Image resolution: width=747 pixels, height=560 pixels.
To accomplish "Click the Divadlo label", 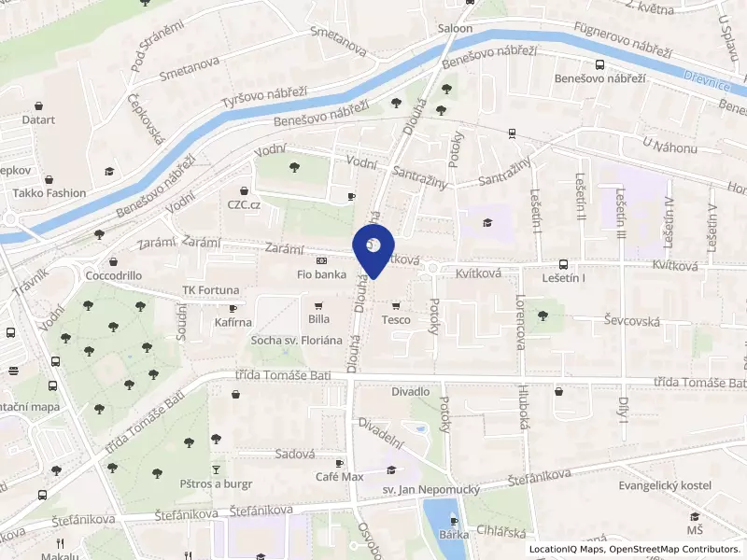I will tap(410, 392).
